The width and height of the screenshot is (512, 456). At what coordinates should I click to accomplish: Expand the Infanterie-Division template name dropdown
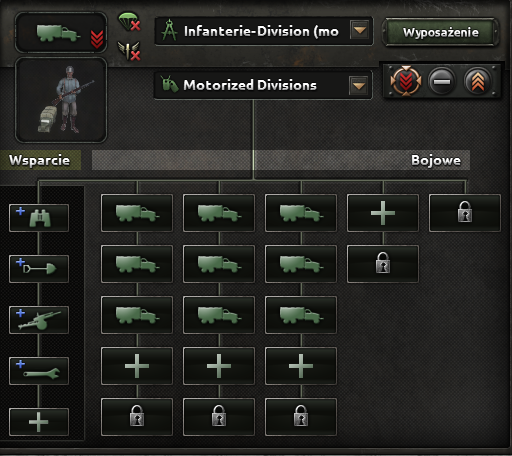click(359, 31)
